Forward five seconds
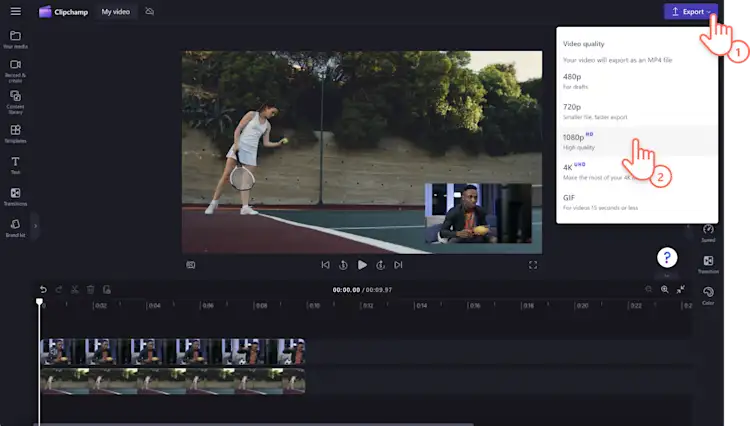Viewport: 750px width, 426px height. point(380,265)
